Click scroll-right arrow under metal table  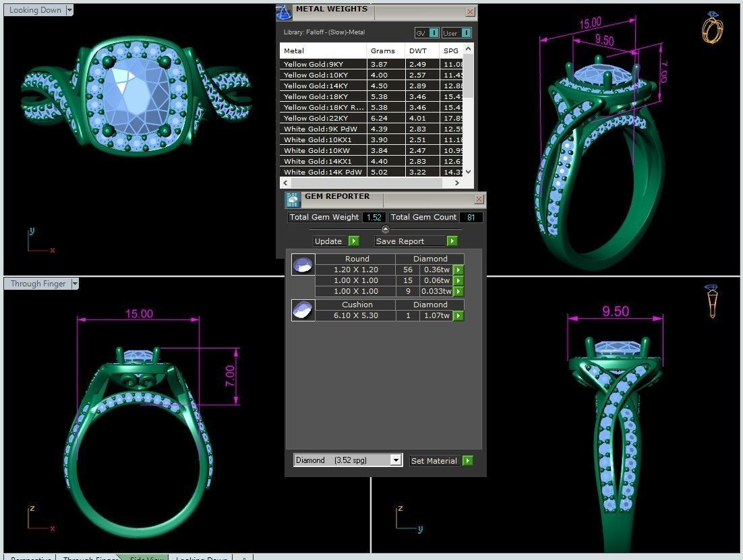[x=457, y=183]
